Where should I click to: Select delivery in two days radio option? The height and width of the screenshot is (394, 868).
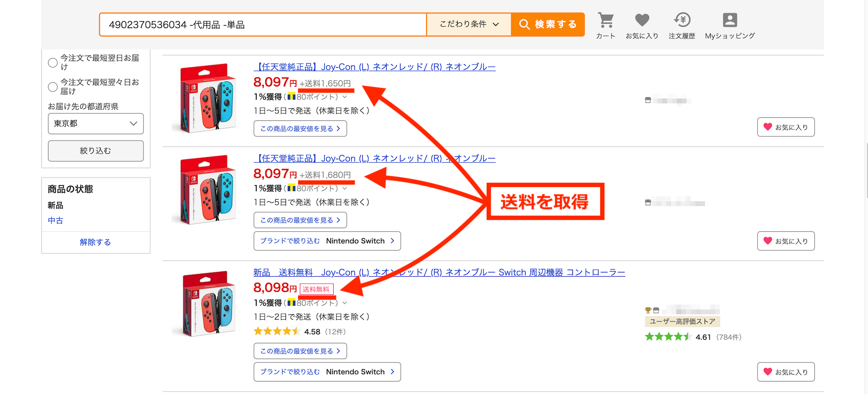point(53,87)
